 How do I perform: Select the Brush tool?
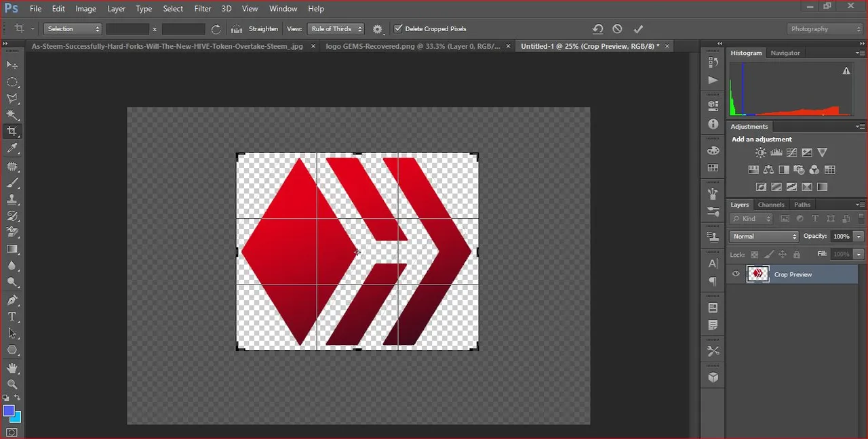tap(12, 183)
